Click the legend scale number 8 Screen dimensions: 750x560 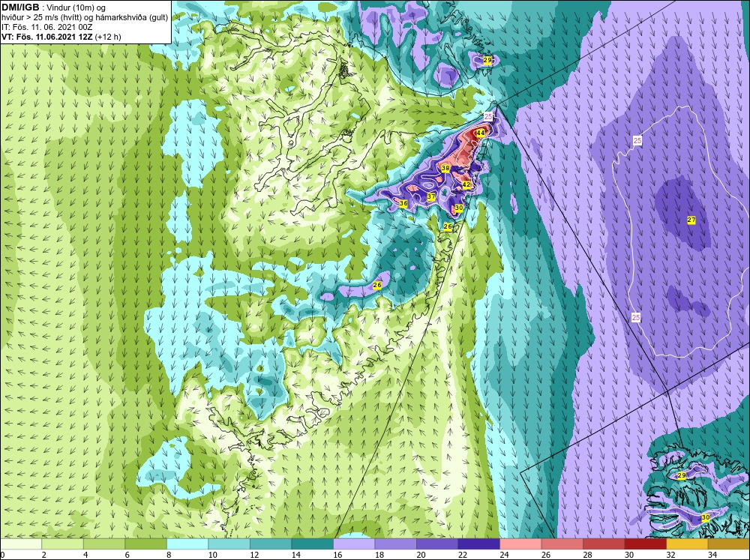[169, 555]
